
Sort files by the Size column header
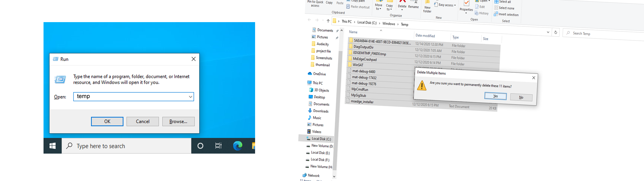pyautogui.click(x=486, y=39)
